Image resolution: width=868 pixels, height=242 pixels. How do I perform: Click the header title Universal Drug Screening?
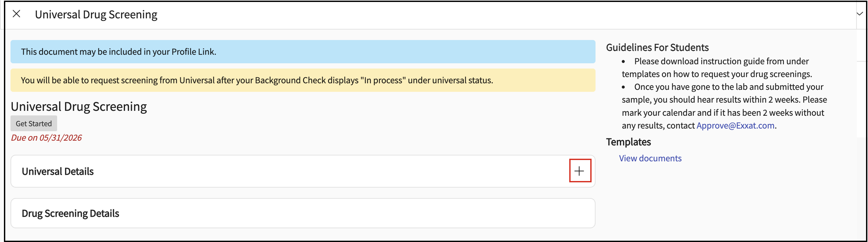96,14
